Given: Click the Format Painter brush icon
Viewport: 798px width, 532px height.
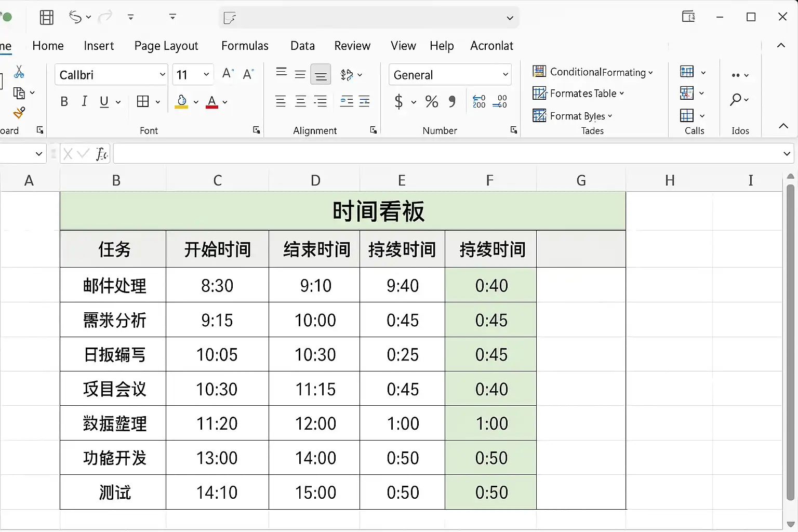Looking at the screenshot, I should pos(19,113).
